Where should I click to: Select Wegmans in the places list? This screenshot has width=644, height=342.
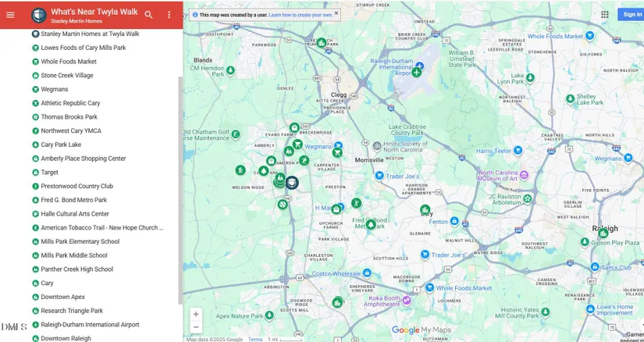pos(55,90)
